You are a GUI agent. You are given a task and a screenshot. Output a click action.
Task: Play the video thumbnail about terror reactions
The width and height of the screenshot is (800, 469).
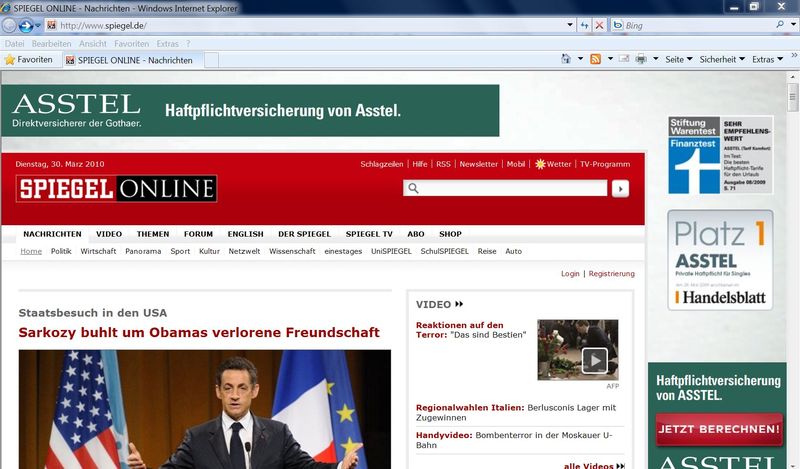(594, 359)
